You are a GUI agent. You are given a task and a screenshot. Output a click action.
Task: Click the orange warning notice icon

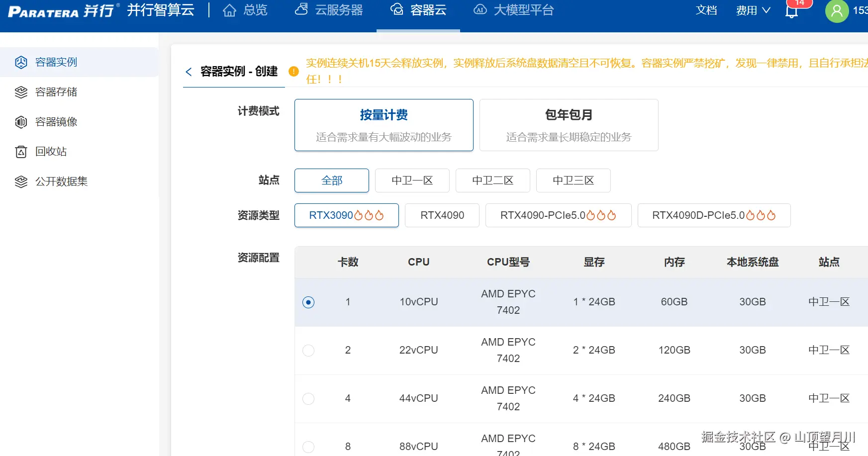(x=294, y=72)
